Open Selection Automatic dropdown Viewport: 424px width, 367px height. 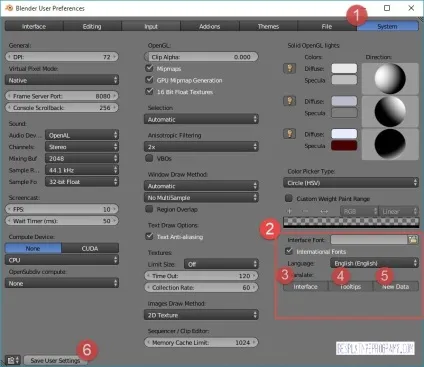coord(201,119)
